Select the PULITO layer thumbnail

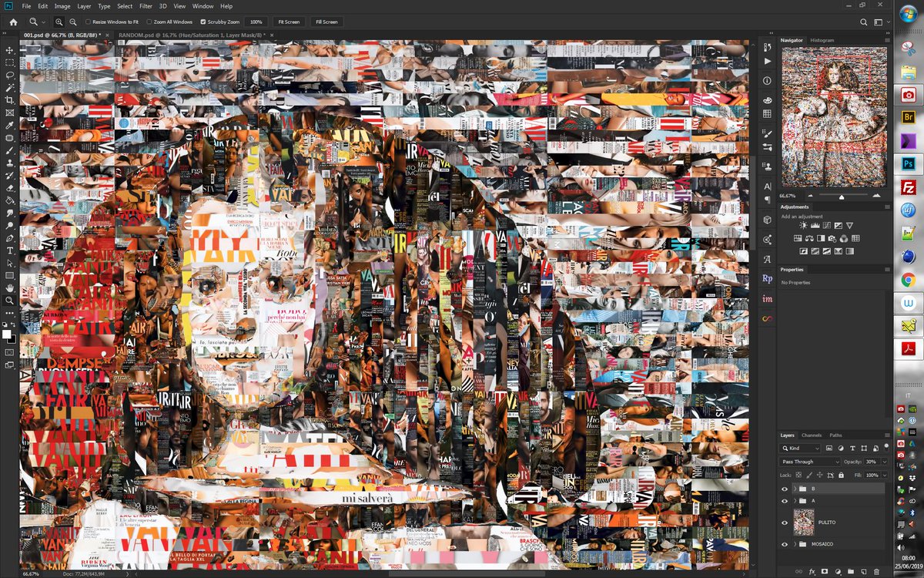point(804,523)
